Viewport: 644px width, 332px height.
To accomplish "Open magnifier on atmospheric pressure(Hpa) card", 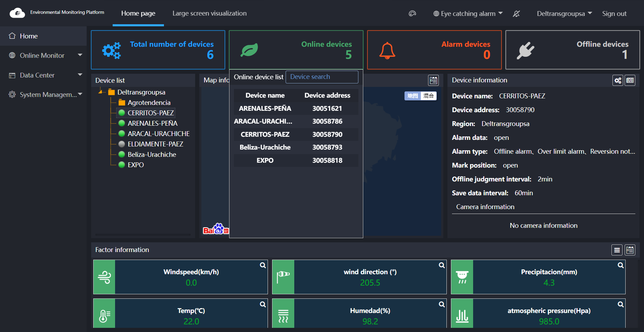I will pos(621,304).
